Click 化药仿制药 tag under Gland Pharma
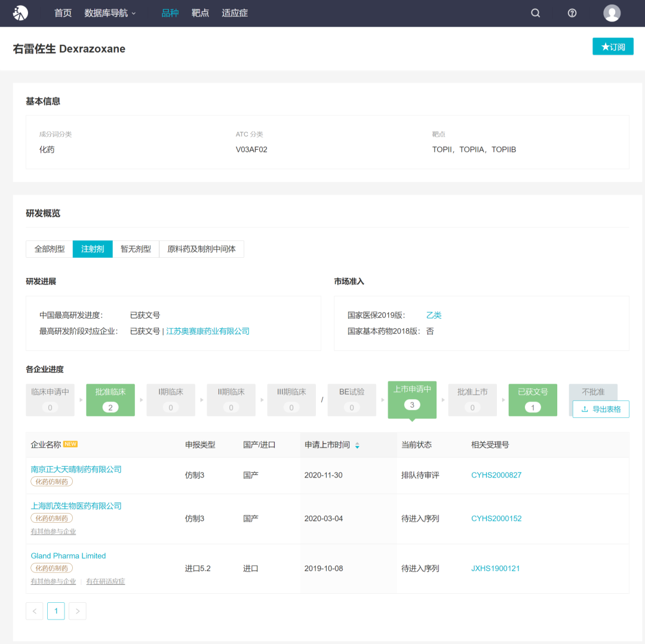The image size is (645, 644). point(52,568)
